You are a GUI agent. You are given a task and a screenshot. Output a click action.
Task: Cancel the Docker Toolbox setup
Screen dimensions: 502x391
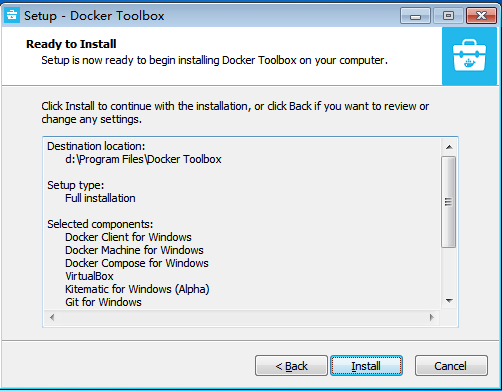click(451, 366)
